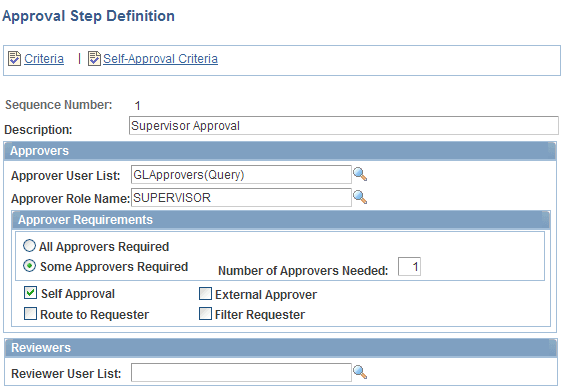Enable the Route to Requester checkbox
Image resolution: width=565 pixels, height=392 pixels.
click(x=30, y=313)
